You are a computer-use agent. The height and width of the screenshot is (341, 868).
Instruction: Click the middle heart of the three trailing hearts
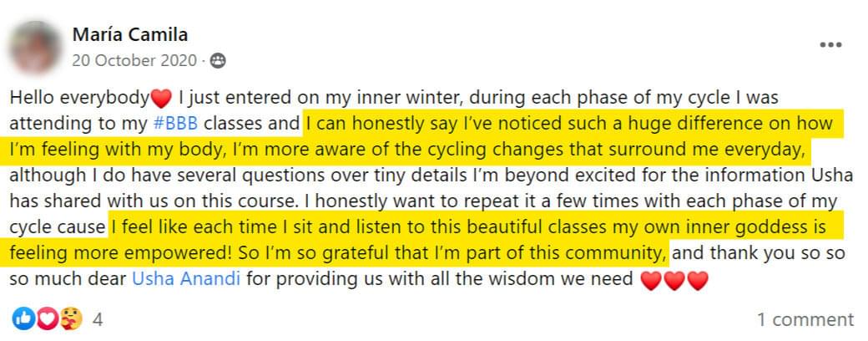click(674, 280)
